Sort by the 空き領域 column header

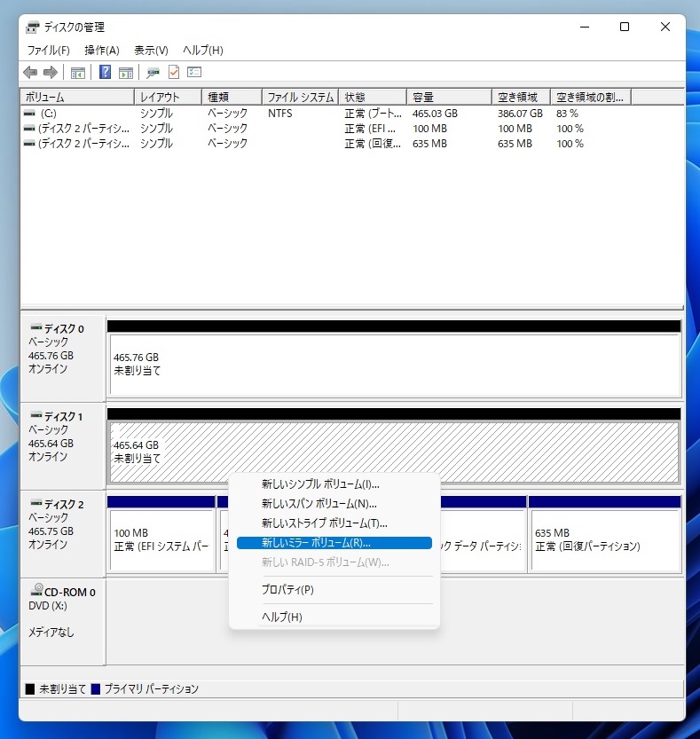click(x=522, y=97)
